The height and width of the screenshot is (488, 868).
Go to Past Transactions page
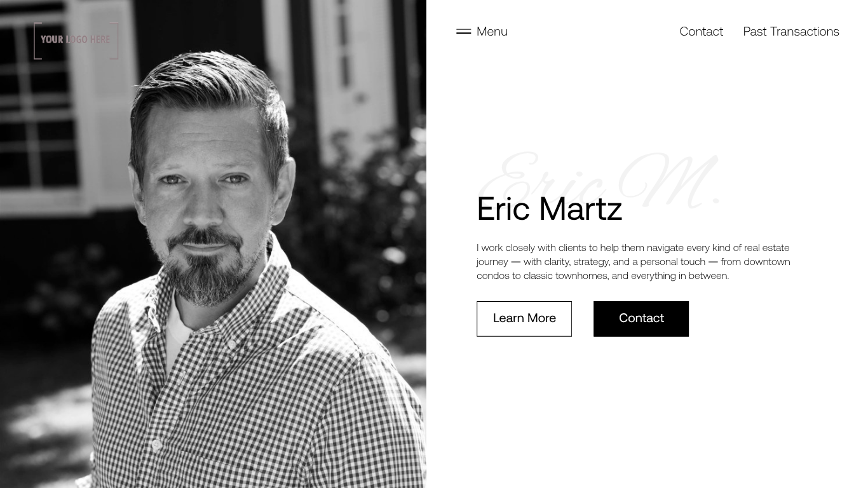point(791,31)
